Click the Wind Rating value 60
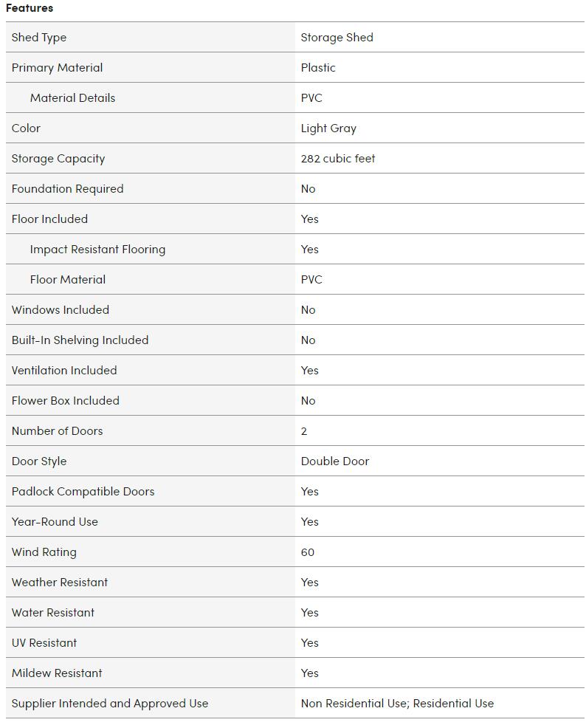 point(308,552)
